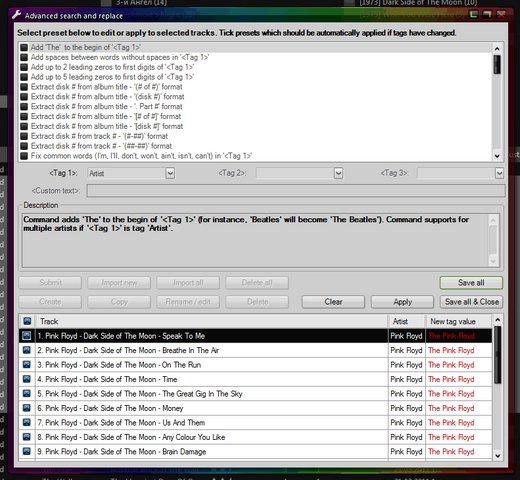The width and height of the screenshot is (520, 480).
Task: Toggle the checkbox icon for track Speak To Me
Action: click(x=27, y=336)
